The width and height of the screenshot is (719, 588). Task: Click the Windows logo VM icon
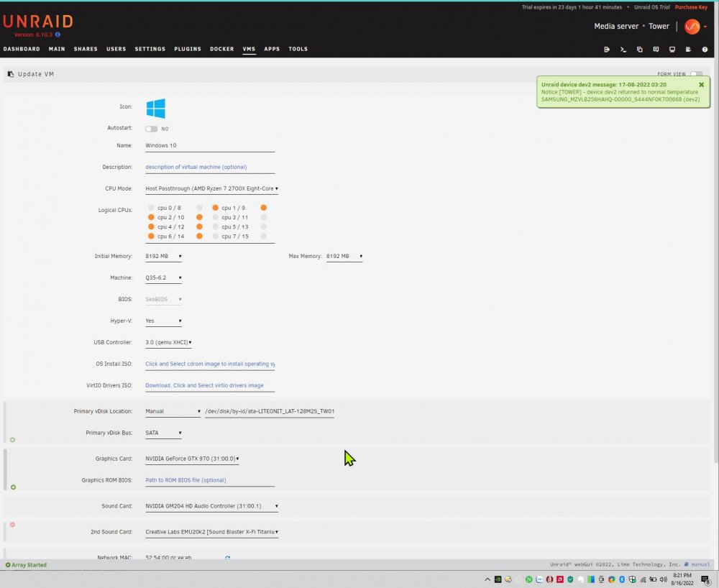click(155, 108)
